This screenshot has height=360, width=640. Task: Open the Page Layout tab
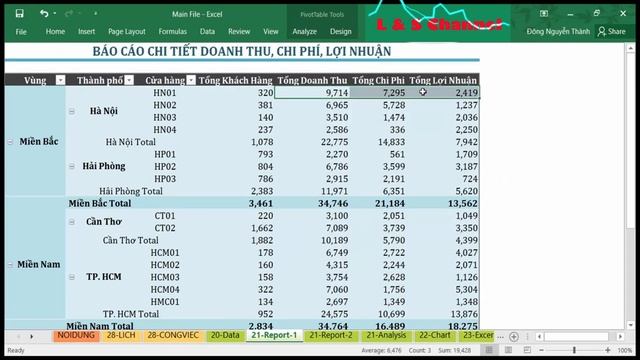[x=127, y=31]
